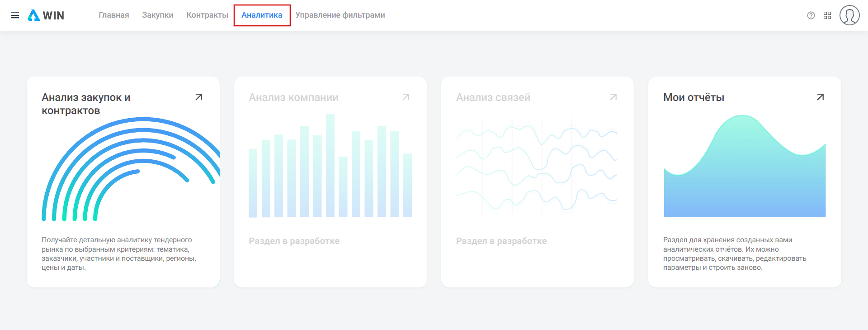Image resolution: width=868 pixels, height=330 pixels.
Task: Open the Контракты tab
Action: coord(207,15)
